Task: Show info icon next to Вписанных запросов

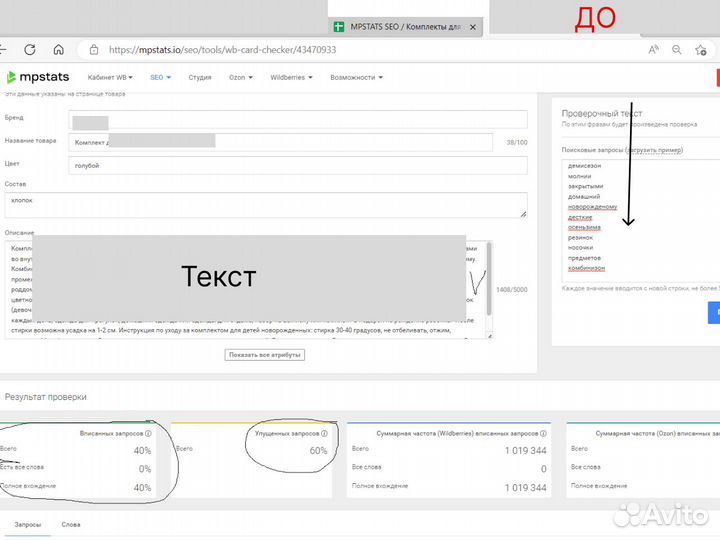Action: pyautogui.click(x=148, y=433)
